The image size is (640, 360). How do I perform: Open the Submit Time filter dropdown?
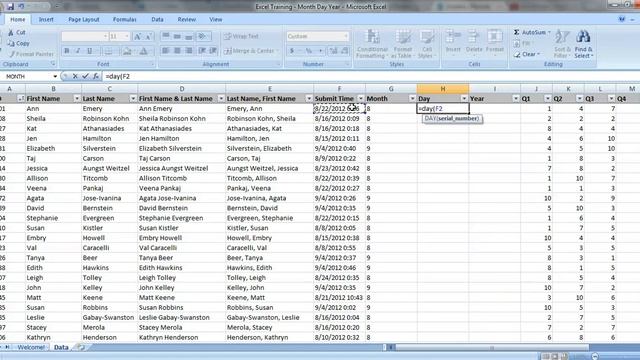361,99
